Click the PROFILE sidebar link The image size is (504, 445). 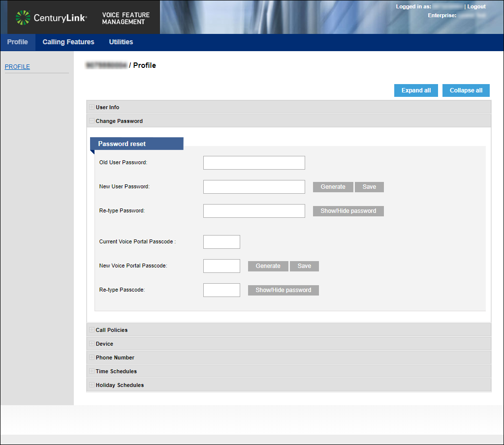17,67
